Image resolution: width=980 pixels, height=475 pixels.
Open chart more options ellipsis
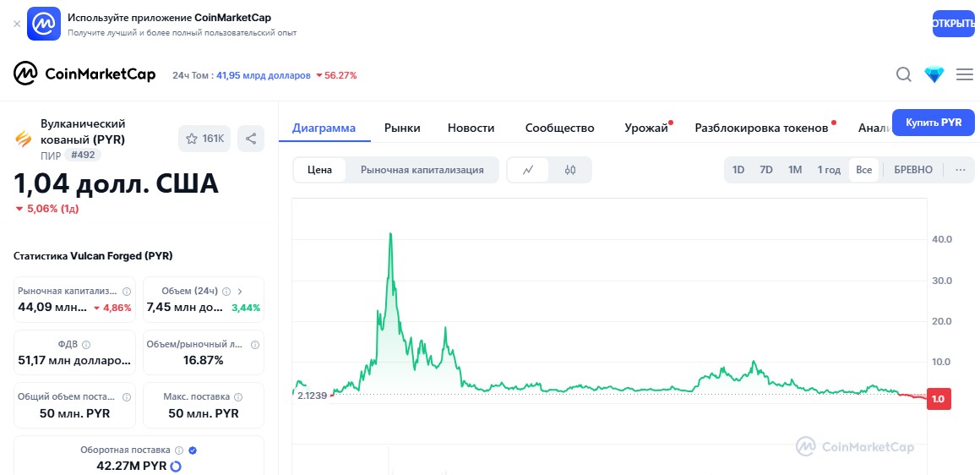pyautogui.click(x=961, y=169)
